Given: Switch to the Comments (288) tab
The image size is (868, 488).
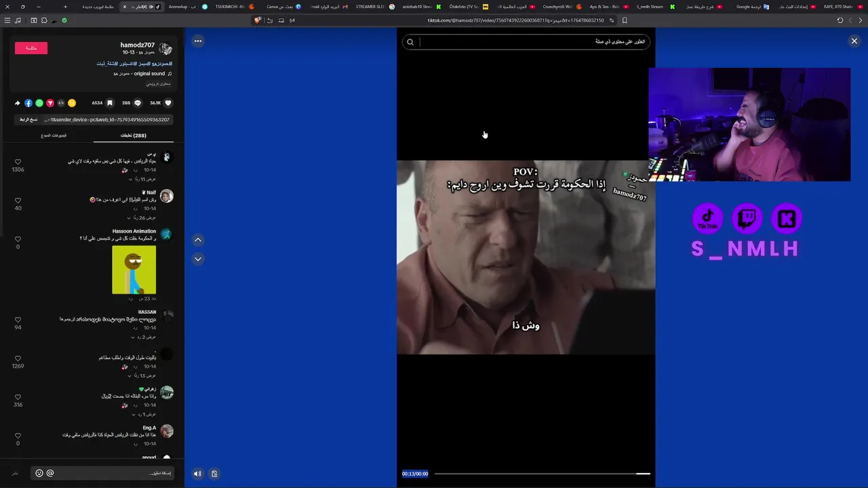Looking at the screenshot, I should tap(134, 136).
